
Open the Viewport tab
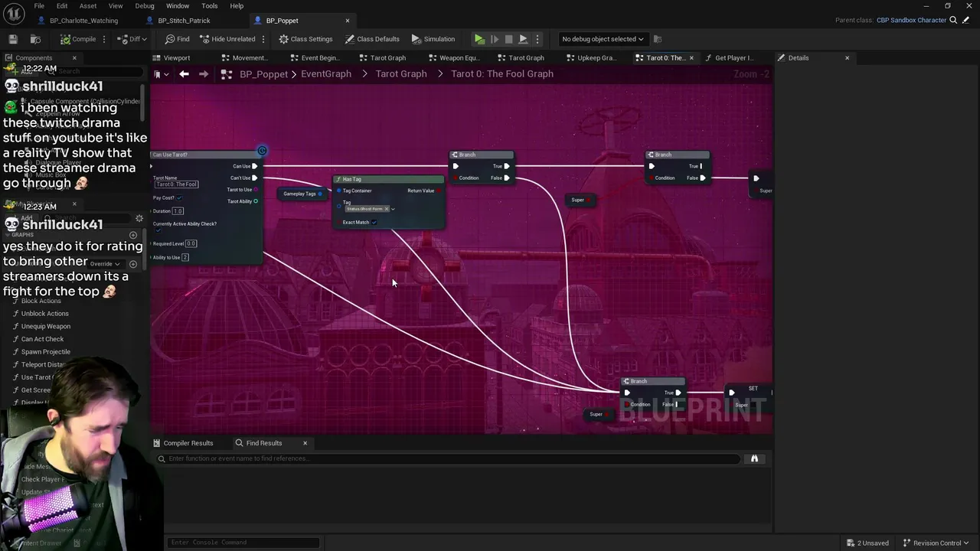click(177, 58)
